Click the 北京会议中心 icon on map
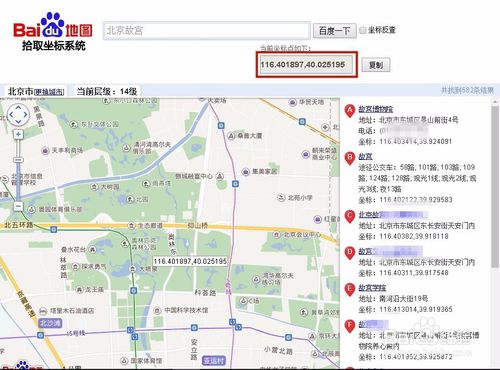This screenshot has width=500, height=370. coord(276,235)
